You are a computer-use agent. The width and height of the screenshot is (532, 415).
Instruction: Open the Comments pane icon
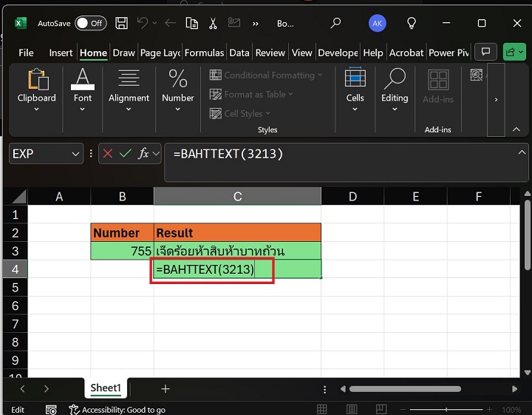coord(485,52)
